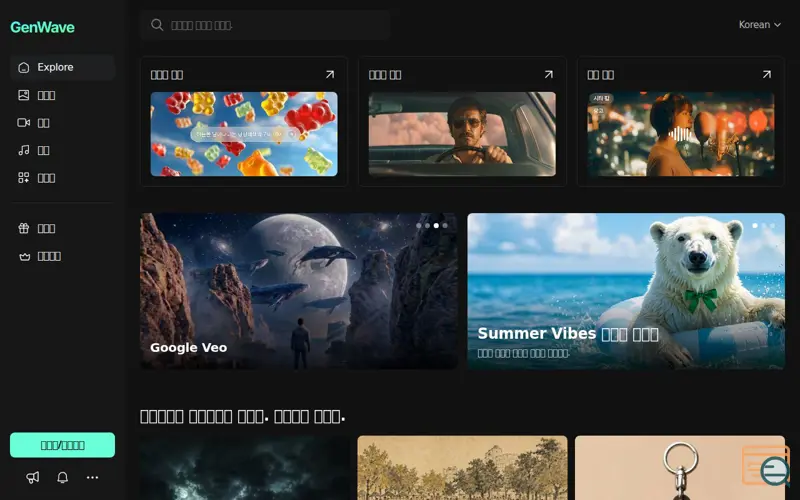Screen dimensions: 800x500
Task: Open the singer card arrow icon
Action: [x=767, y=74]
